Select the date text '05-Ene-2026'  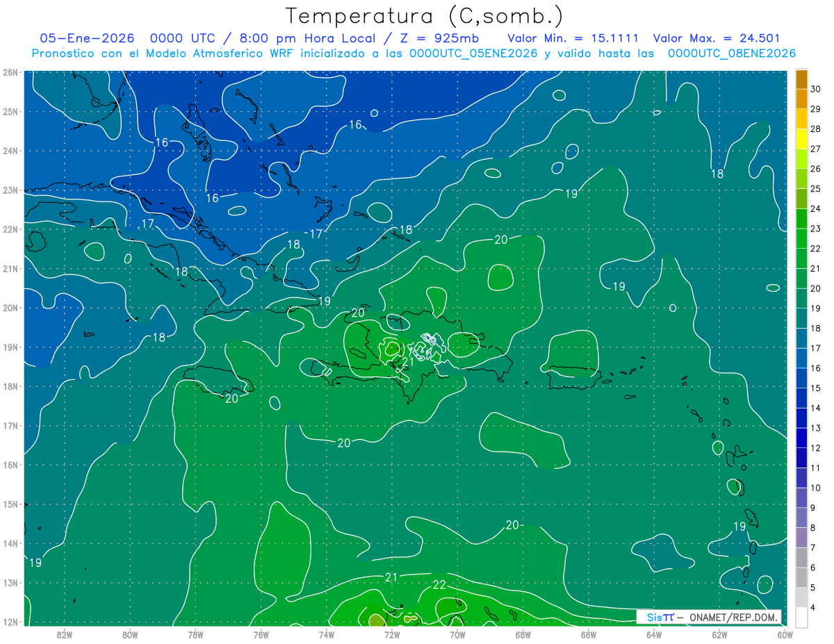click(86, 39)
